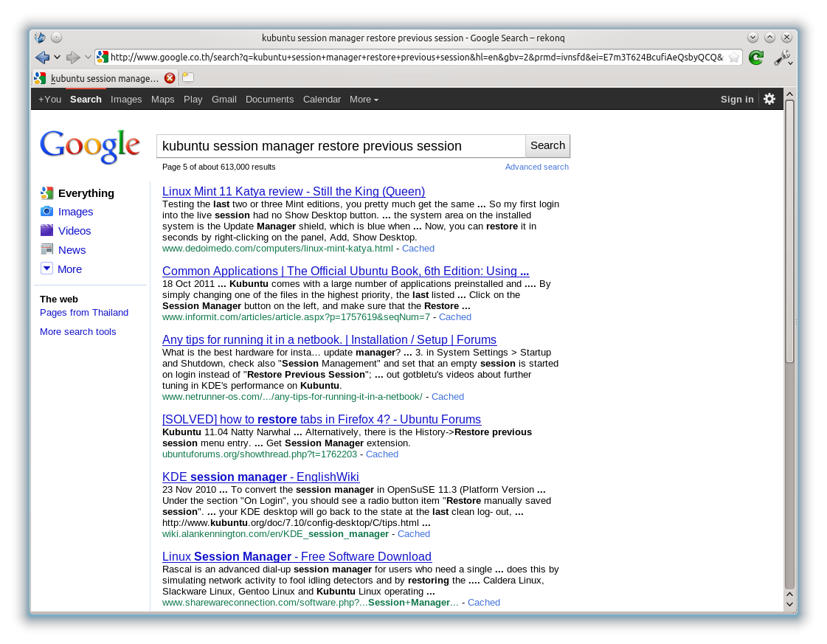827x644 pixels.
Task: Open a new tab with tab icon
Action: 188,77
